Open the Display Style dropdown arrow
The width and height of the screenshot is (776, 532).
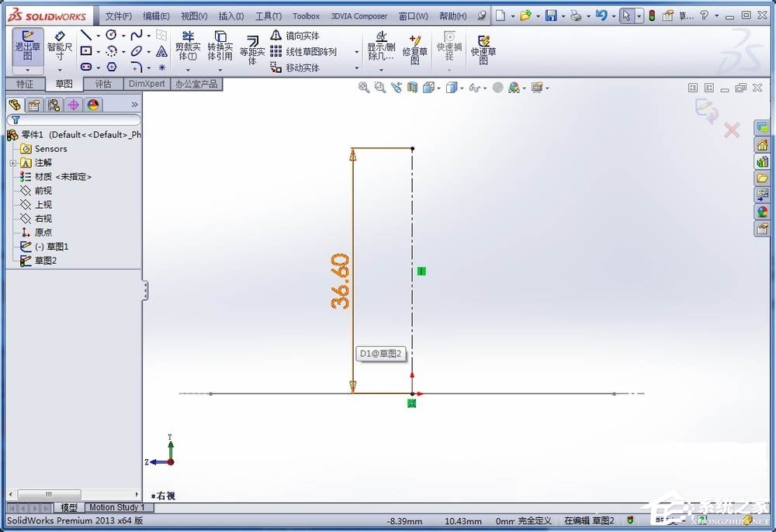coord(462,87)
